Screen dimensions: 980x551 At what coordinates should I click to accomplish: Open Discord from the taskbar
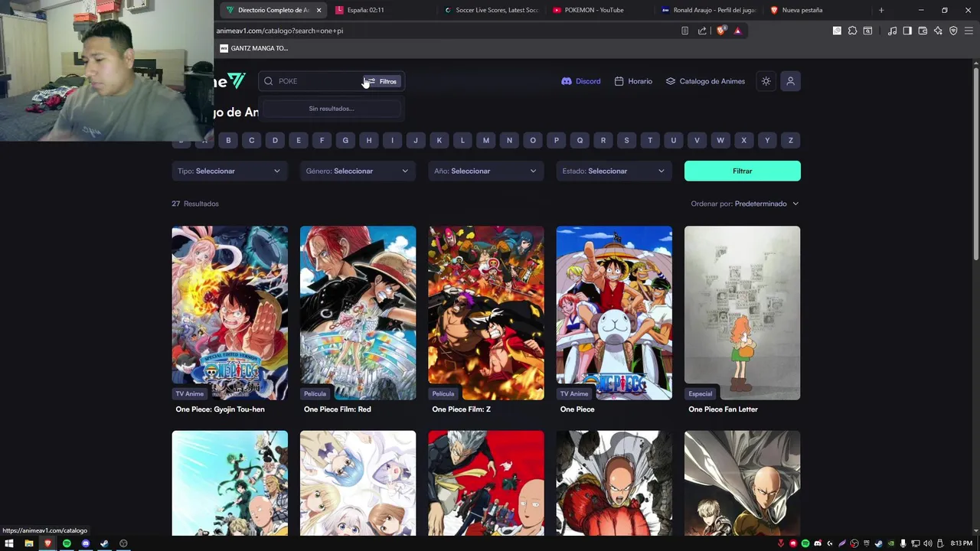(x=86, y=543)
